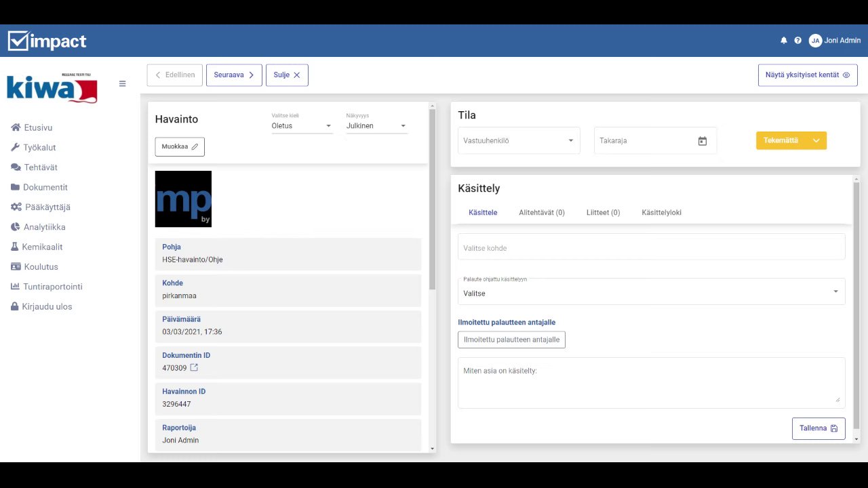Viewport: 868px width, 488px height.
Task: Click the Dokumentit folder icon
Action: point(15,187)
